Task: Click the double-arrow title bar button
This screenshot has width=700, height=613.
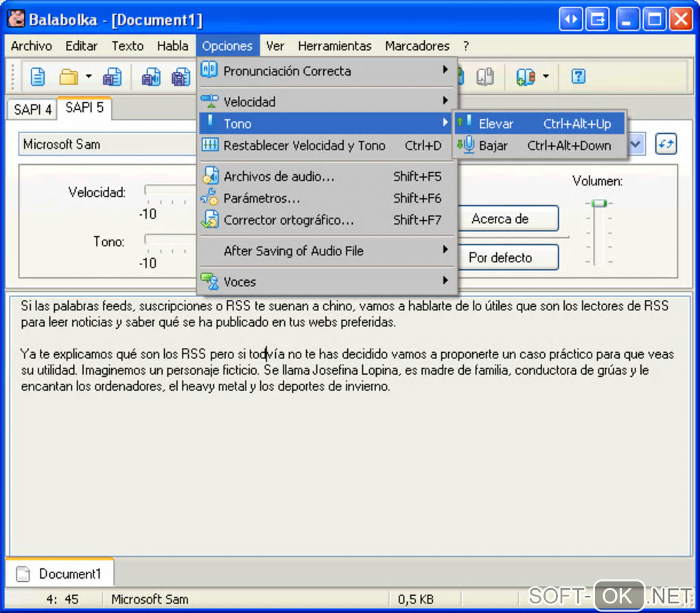Action: click(x=570, y=19)
